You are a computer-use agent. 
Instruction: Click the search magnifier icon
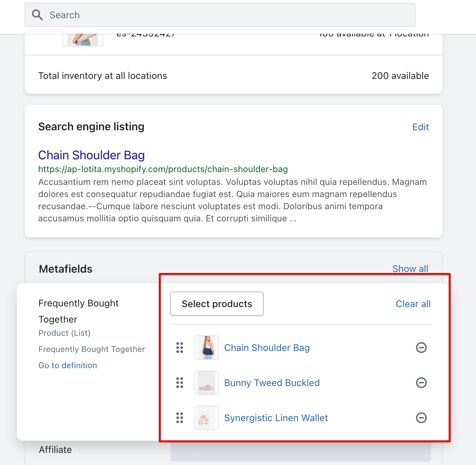point(37,15)
